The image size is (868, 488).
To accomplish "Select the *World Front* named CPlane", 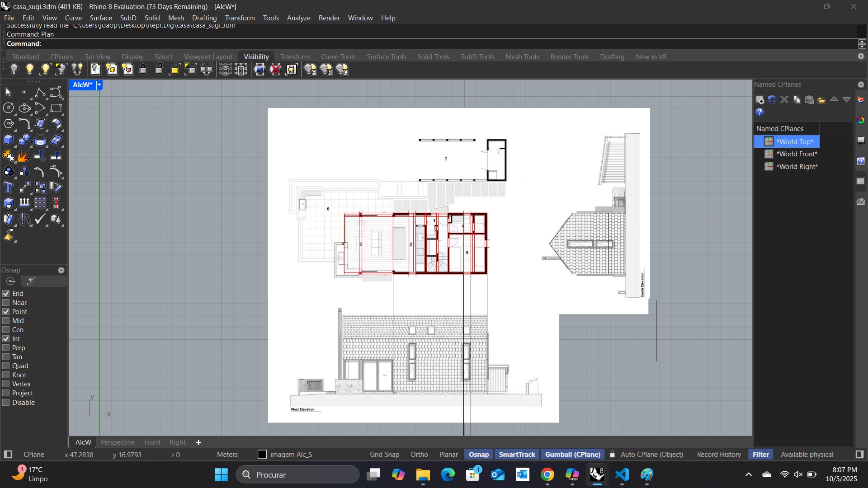I will 797,154.
